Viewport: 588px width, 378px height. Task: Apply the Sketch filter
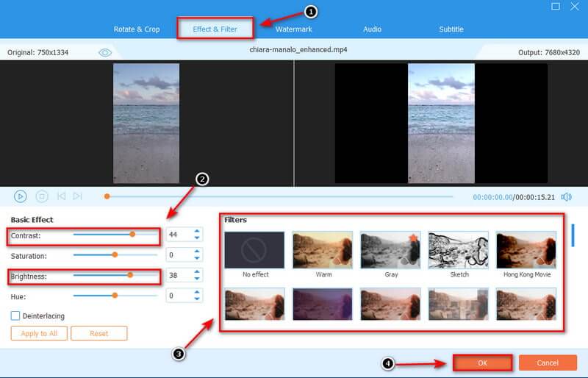[458, 249]
